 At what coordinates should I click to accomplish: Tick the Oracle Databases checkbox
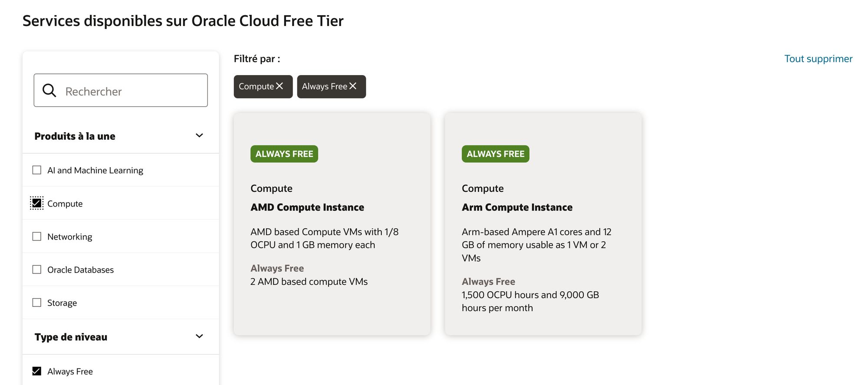click(37, 270)
